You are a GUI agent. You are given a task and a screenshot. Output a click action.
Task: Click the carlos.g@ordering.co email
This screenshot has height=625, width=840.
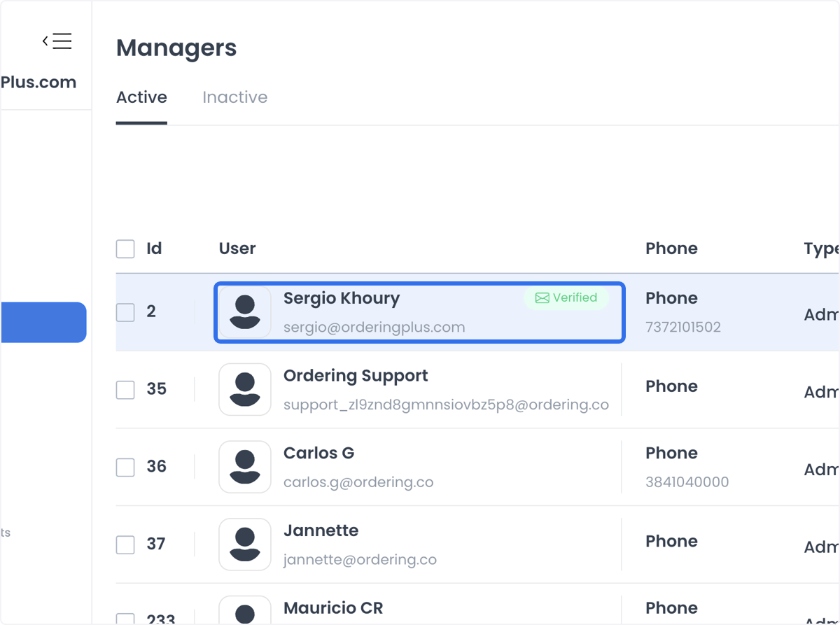pyautogui.click(x=358, y=482)
